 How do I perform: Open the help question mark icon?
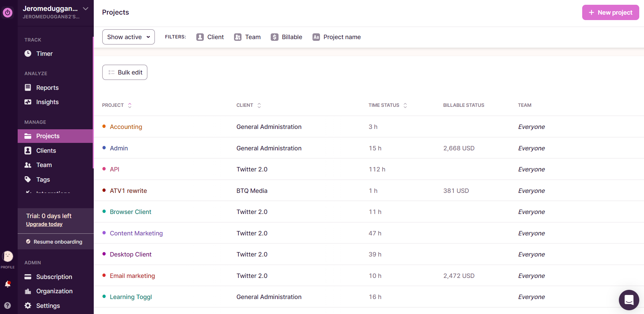pos(7,305)
